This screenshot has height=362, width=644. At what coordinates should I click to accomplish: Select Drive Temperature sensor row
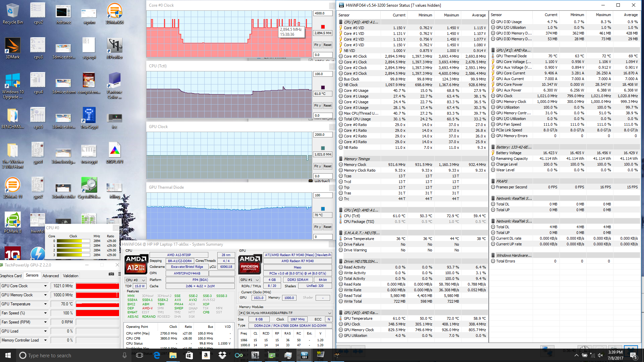(x=412, y=239)
